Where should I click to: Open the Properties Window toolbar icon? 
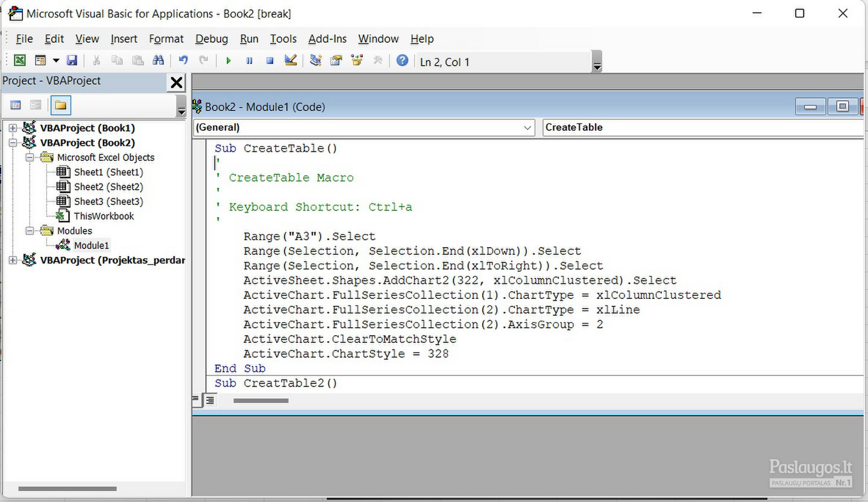pyautogui.click(x=336, y=60)
